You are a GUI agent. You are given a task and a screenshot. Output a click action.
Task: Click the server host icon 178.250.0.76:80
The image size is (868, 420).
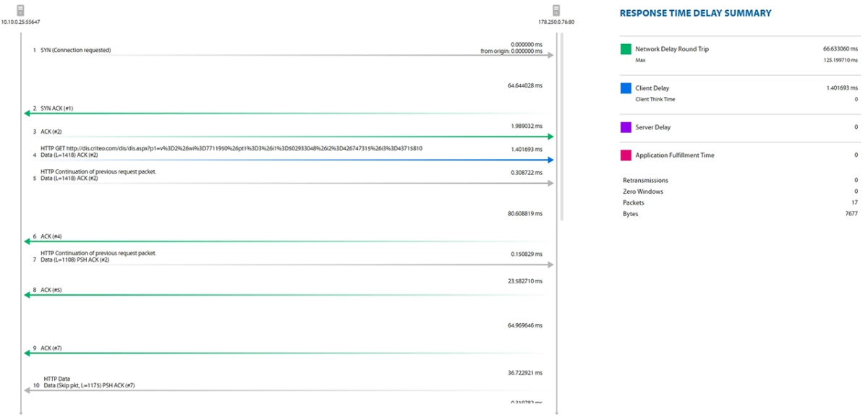click(556, 10)
